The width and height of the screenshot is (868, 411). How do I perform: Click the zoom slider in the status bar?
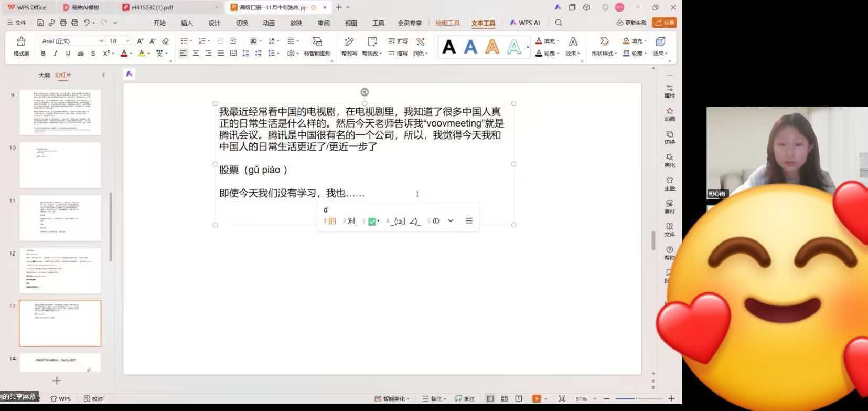[639, 398]
